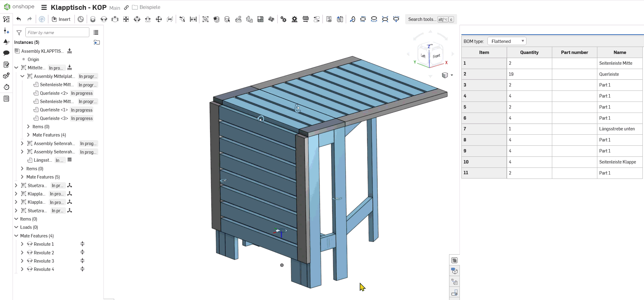This screenshot has width=644, height=300.
Task: Click the filter funnel icon
Action: (x=19, y=33)
